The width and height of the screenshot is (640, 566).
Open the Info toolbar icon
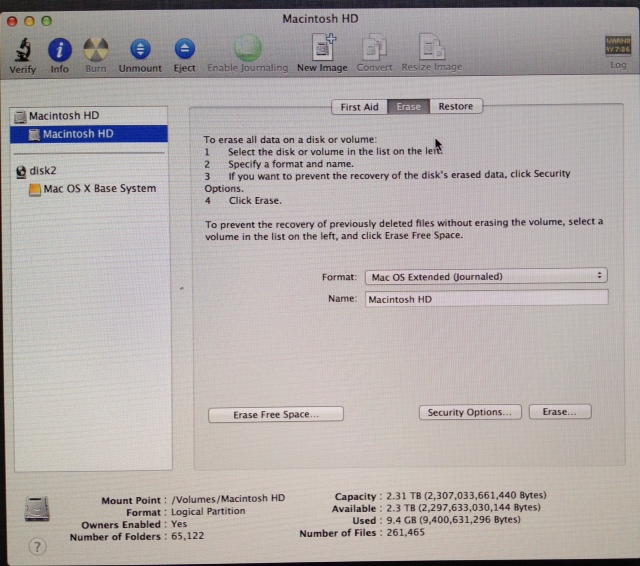coord(60,50)
